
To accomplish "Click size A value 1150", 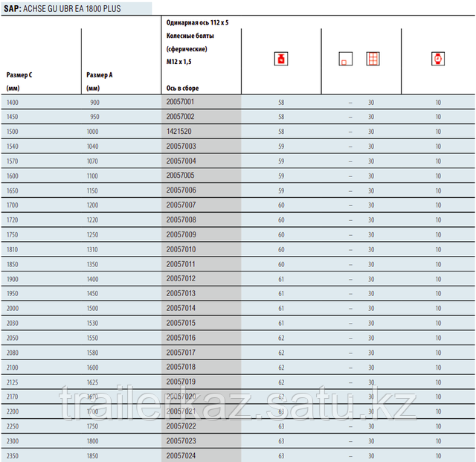I will click(x=92, y=190).
